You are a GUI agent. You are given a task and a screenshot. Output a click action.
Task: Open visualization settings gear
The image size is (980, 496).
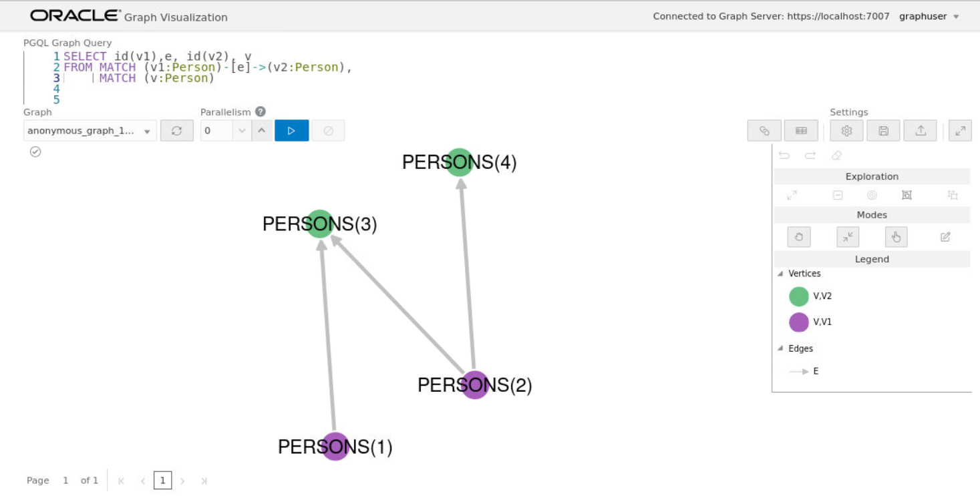coord(846,131)
